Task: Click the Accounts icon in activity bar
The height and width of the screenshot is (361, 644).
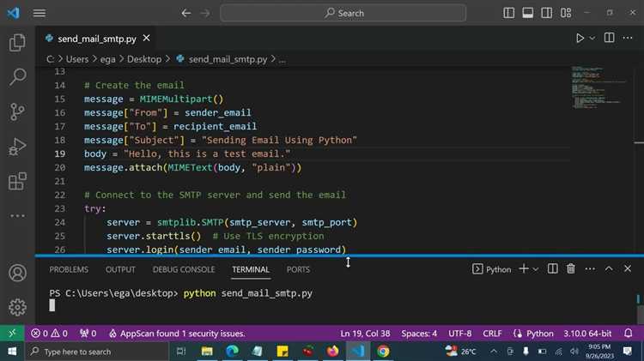Action: (17, 274)
